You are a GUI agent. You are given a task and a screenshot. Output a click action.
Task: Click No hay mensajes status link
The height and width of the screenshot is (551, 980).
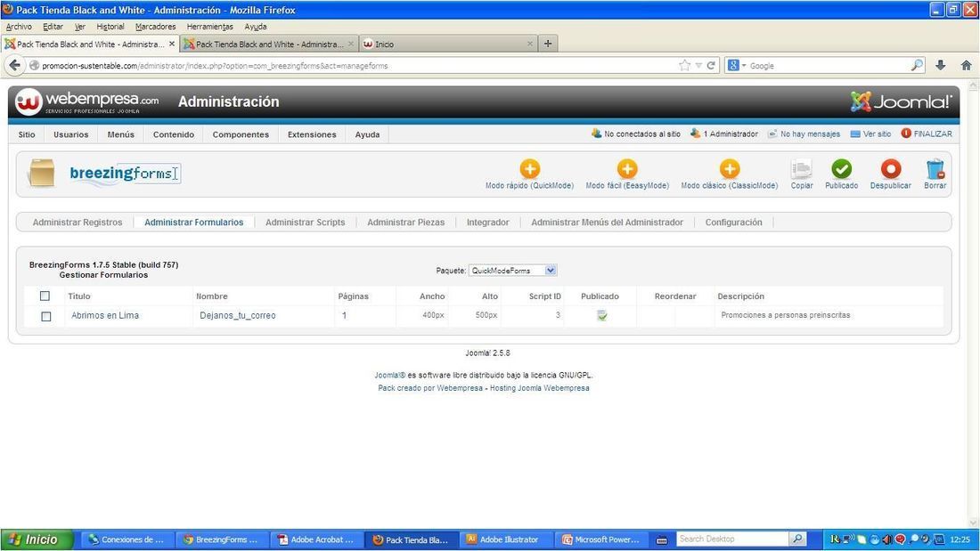804,134
